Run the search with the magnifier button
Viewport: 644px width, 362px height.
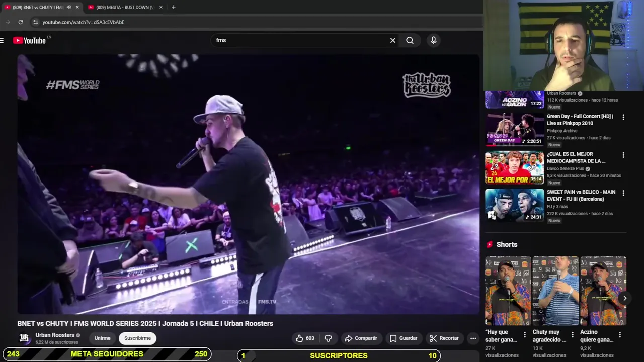tap(410, 40)
